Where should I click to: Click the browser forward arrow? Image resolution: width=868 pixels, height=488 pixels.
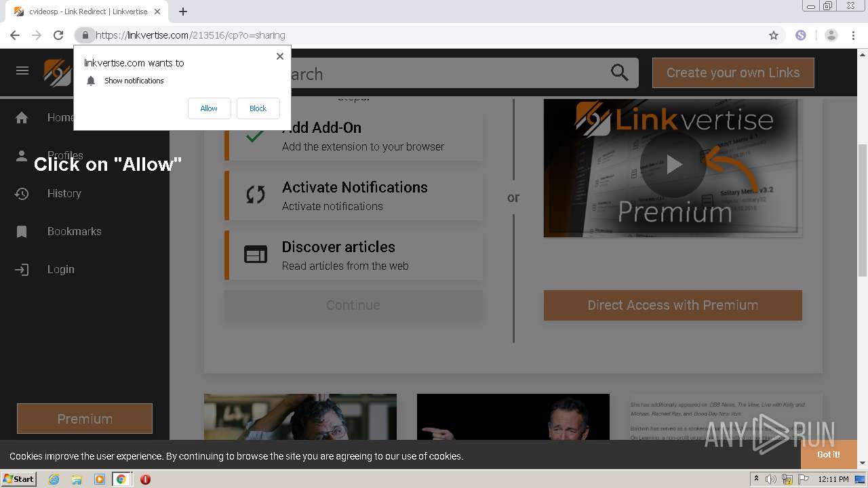point(37,35)
